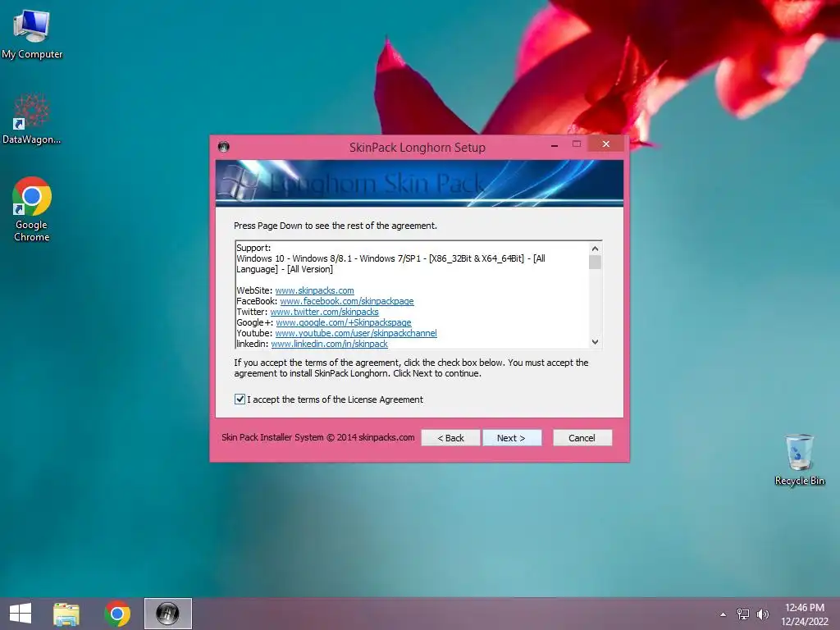Click the agreement scrollbar thumb
840x630 pixels.
point(595,262)
